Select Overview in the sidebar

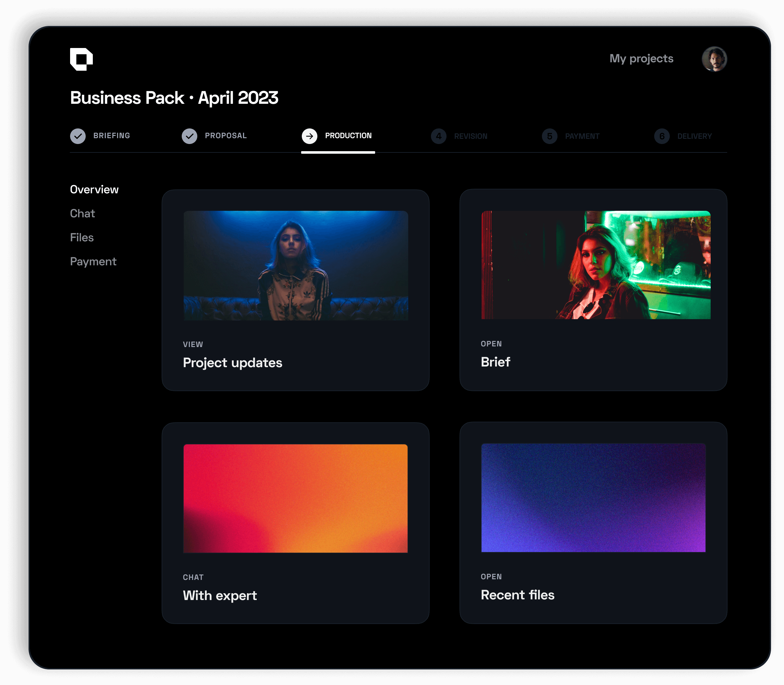[x=94, y=190]
